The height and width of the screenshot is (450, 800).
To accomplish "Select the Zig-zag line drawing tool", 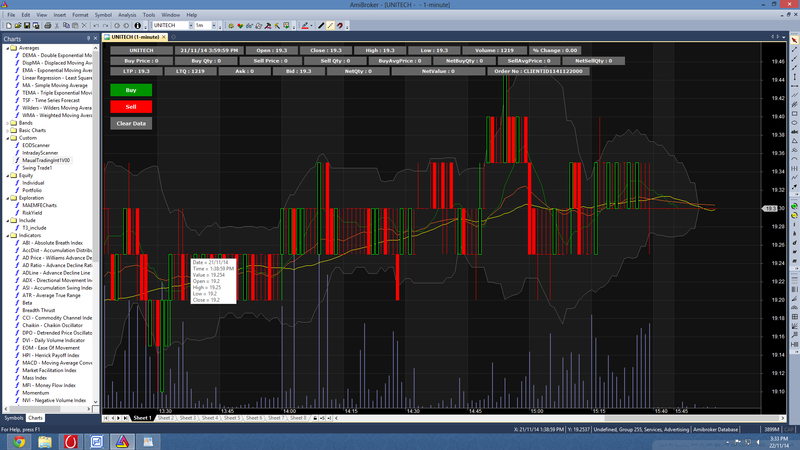I will point(794,178).
